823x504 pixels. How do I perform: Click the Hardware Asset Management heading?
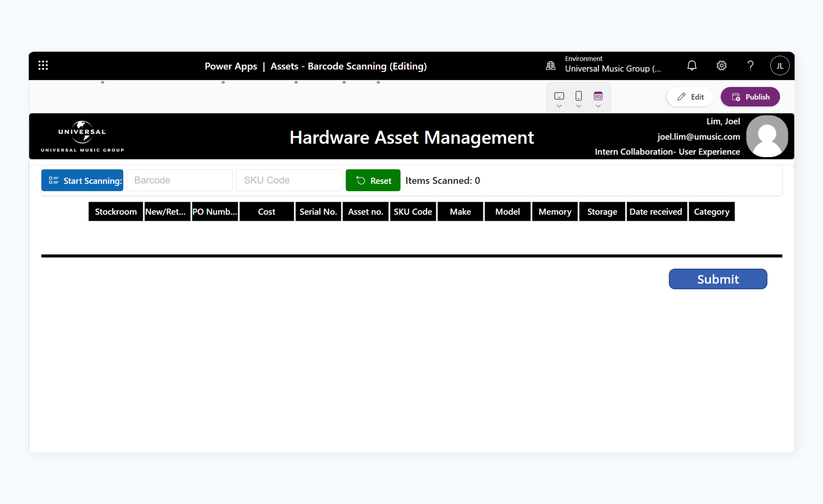click(x=411, y=137)
